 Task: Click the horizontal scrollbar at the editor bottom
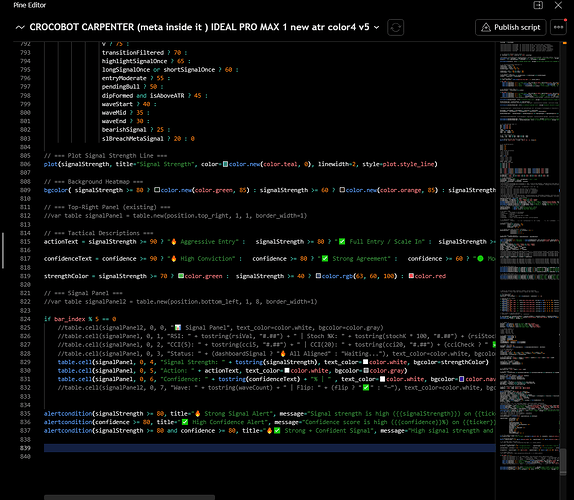[x=129, y=497]
